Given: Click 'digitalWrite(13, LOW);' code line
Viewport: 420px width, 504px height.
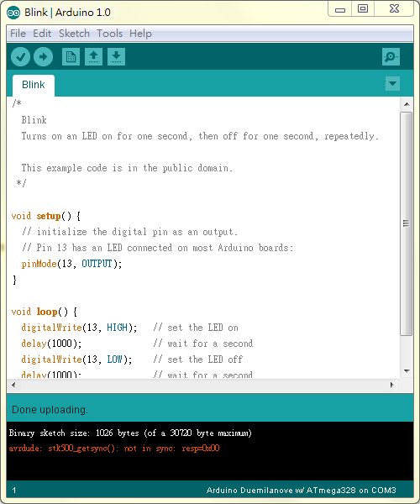Looking at the screenshot, I should point(76,360).
